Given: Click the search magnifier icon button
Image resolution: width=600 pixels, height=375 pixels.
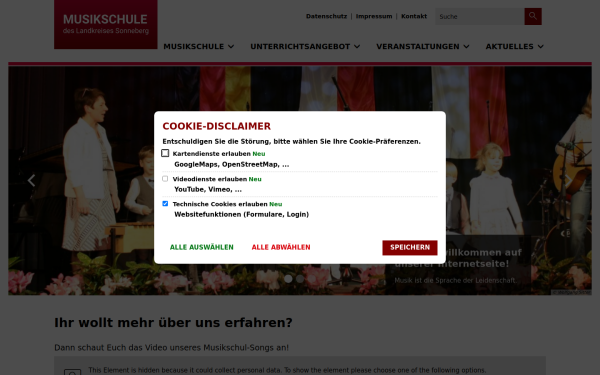Looking at the screenshot, I should [533, 16].
